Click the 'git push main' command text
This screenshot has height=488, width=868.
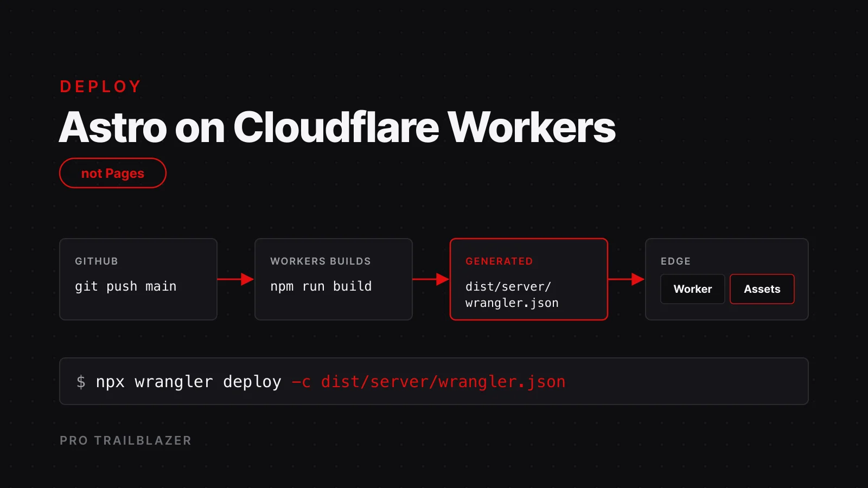126,286
